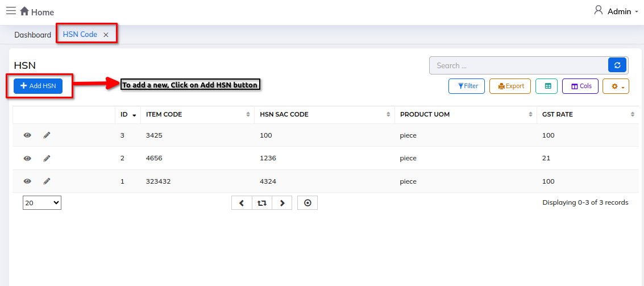The width and height of the screenshot is (644, 286).
Task: Toggle the green table view icon
Action: [547, 86]
